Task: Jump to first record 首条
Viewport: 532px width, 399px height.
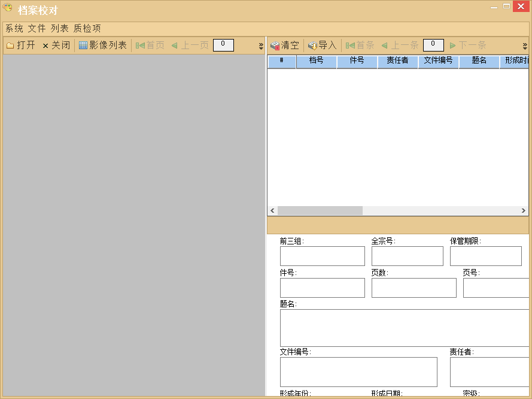Action: pos(360,45)
